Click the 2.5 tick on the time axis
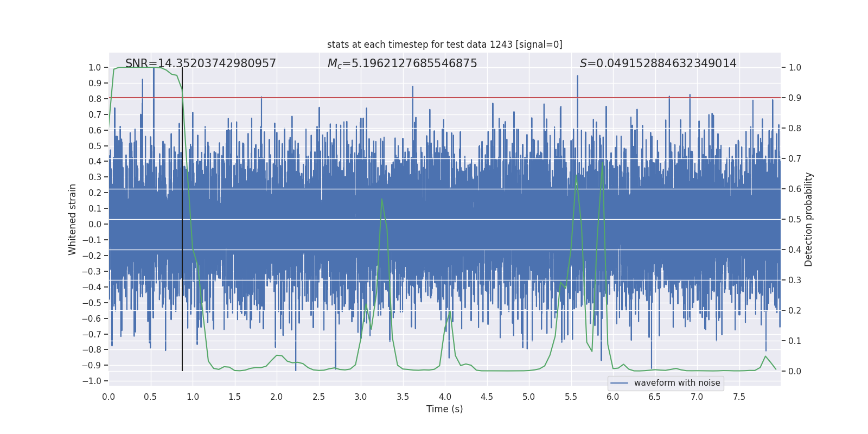This screenshot has width=868, height=434. (318, 397)
